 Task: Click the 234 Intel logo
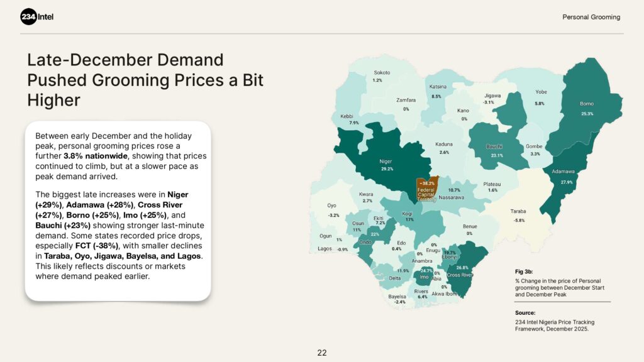point(37,17)
